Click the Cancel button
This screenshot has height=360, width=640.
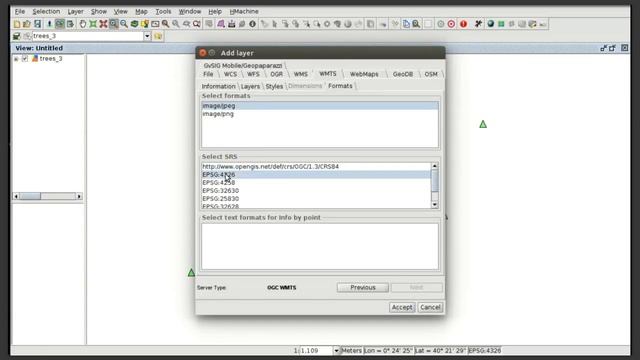[x=430, y=307]
